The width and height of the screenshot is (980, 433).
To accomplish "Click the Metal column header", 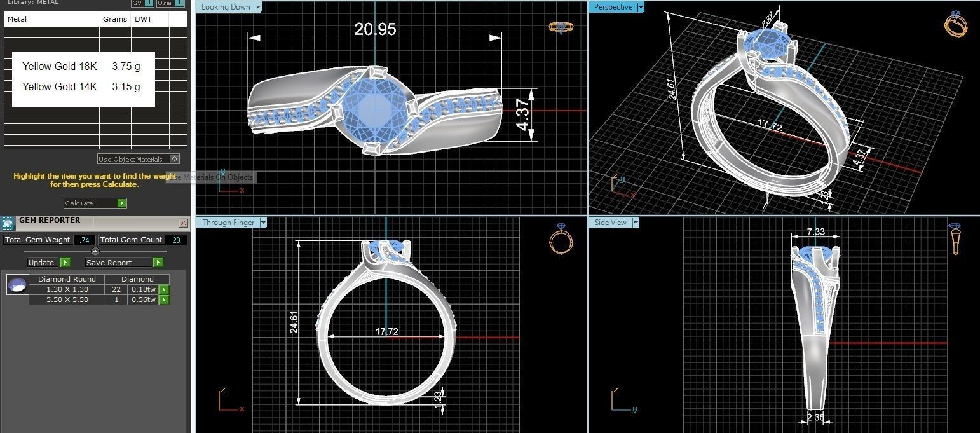I will coord(52,19).
